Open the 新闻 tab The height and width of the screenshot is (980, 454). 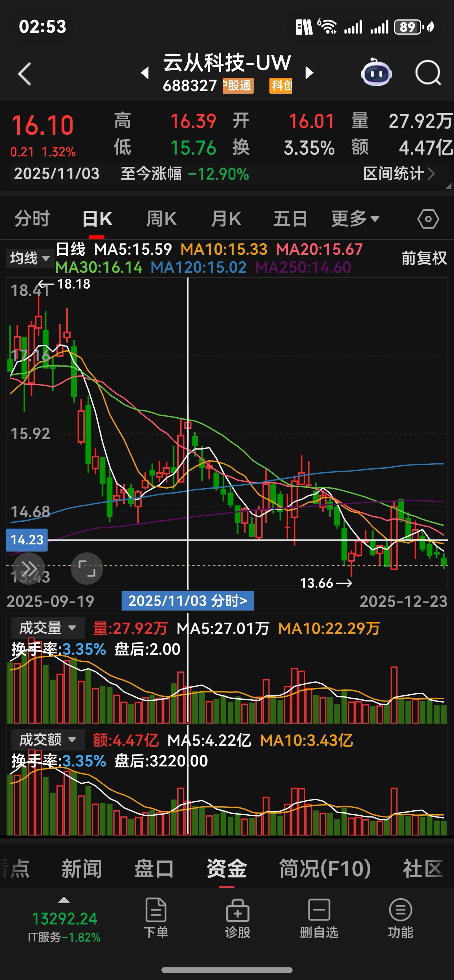(81, 869)
